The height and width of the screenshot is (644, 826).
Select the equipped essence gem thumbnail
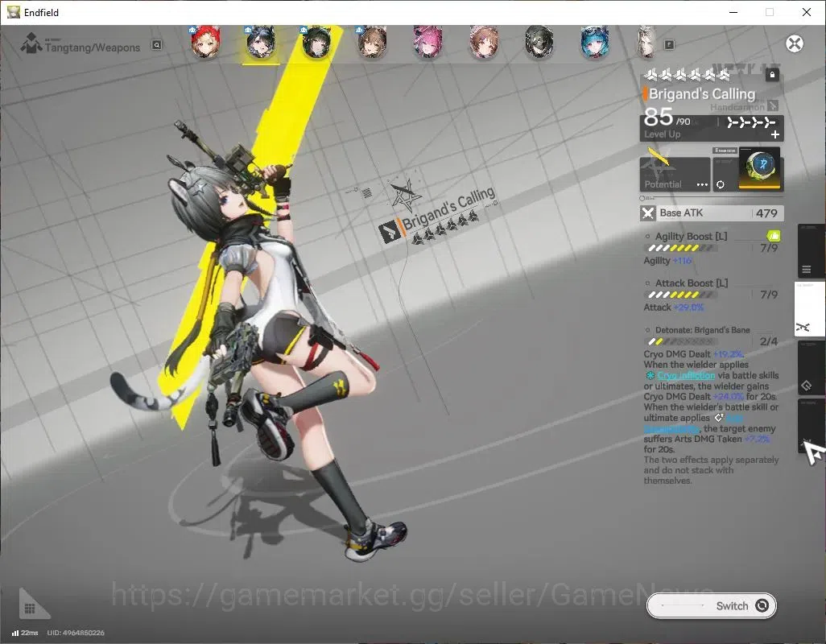point(759,168)
